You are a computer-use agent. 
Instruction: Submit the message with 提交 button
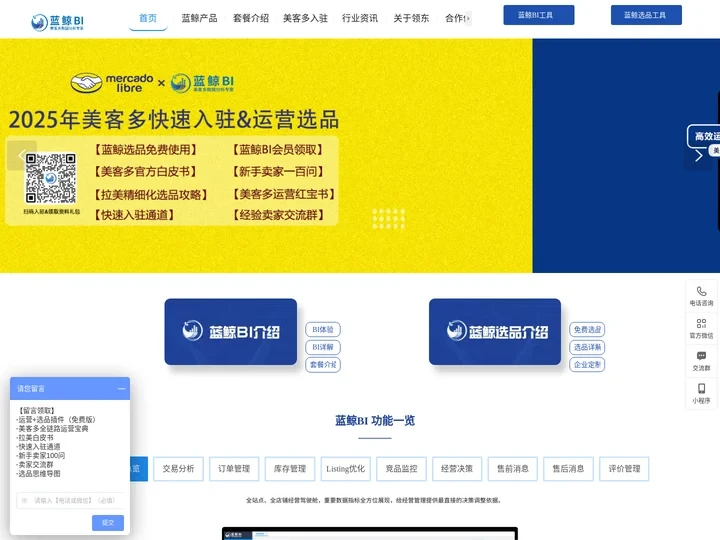click(x=108, y=523)
